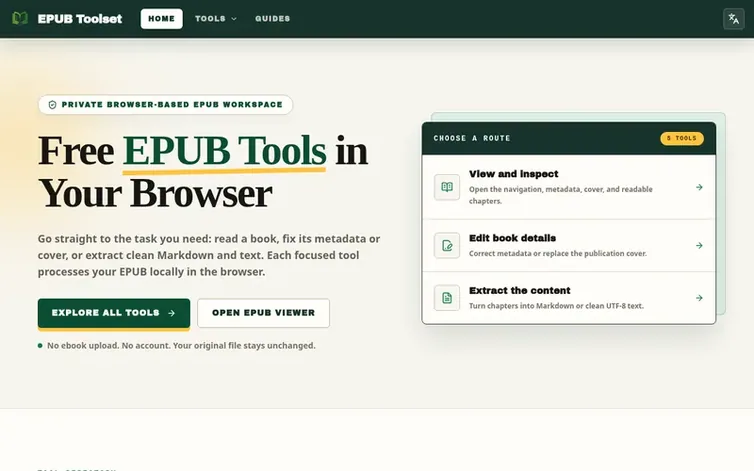Click the 'Correct metadata or replace the publication cover.' text
This screenshot has width=754, height=471.
point(558,254)
